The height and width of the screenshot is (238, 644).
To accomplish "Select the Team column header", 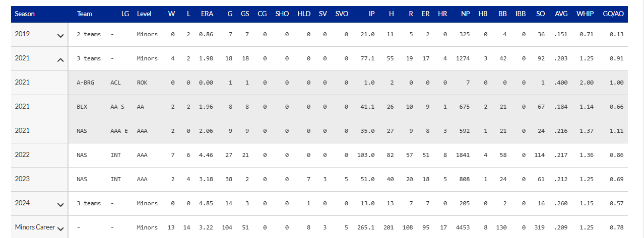I will pos(84,14).
